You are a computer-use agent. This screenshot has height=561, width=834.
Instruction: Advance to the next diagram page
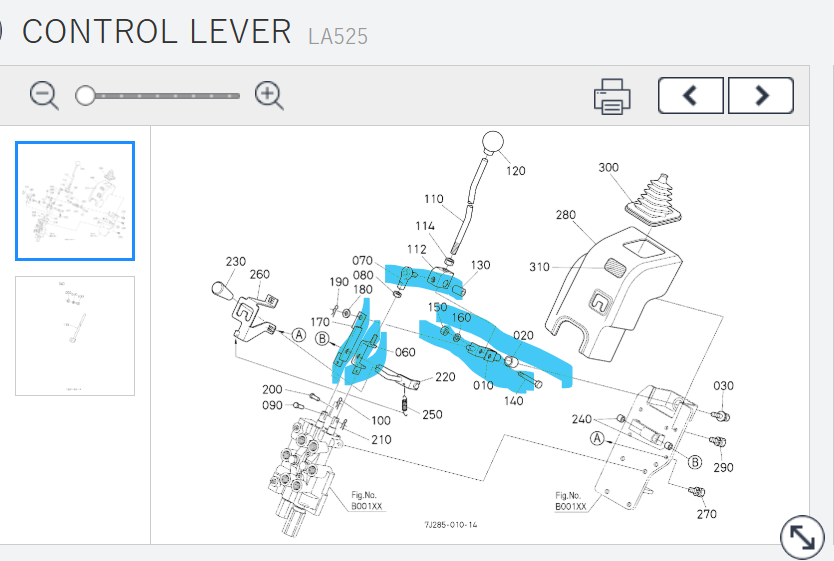click(760, 96)
